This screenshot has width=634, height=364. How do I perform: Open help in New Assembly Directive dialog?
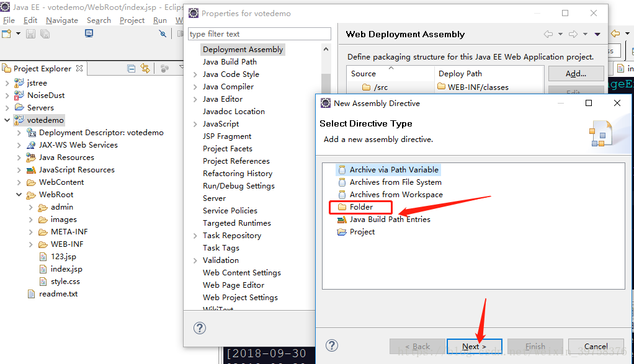click(332, 345)
